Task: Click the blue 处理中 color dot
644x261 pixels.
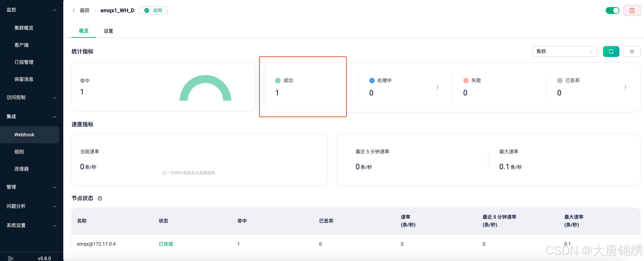Action: pos(372,81)
